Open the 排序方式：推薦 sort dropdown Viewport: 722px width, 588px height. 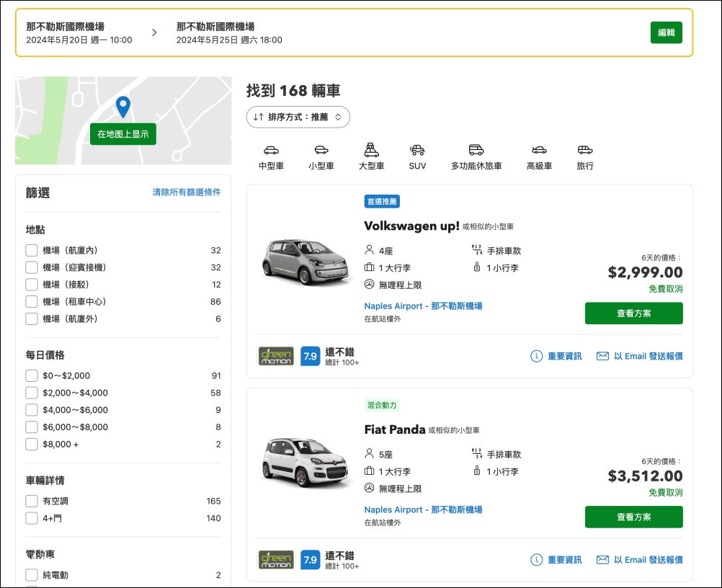pos(298,117)
